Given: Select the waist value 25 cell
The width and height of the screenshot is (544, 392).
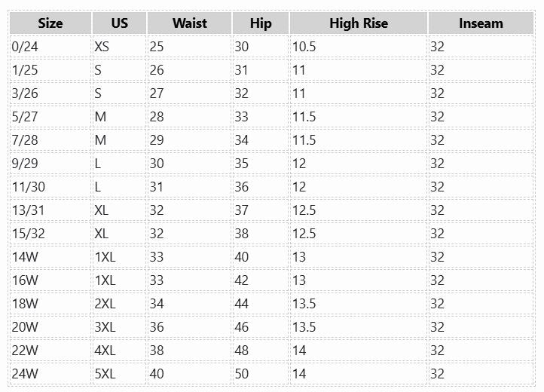Looking at the screenshot, I should pyautogui.click(x=157, y=47).
